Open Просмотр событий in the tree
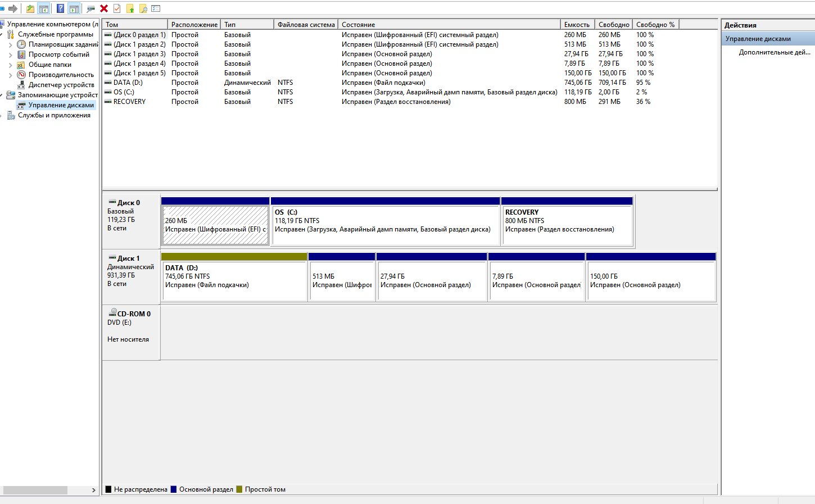This screenshot has height=504, width=815. [x=59, y=55]
